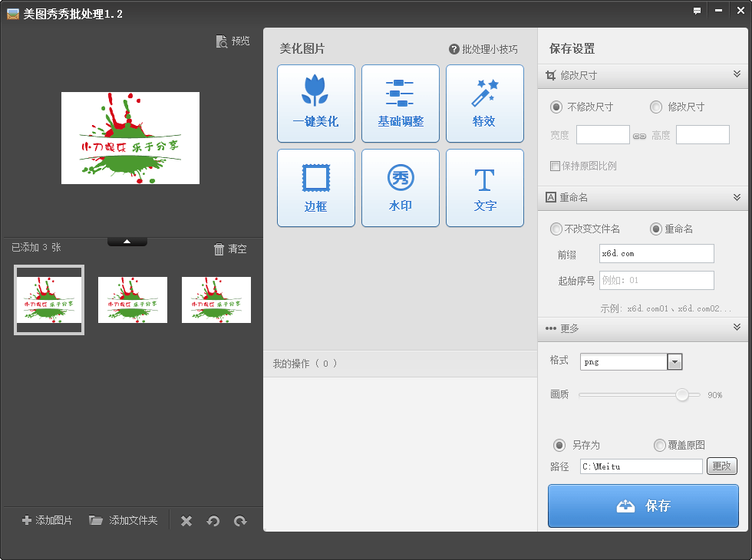Enable the 覆盖原图 overwrite original option
The width and height of the screenshot is (752, 560).
pyautogui.click(x=659, y=446)
